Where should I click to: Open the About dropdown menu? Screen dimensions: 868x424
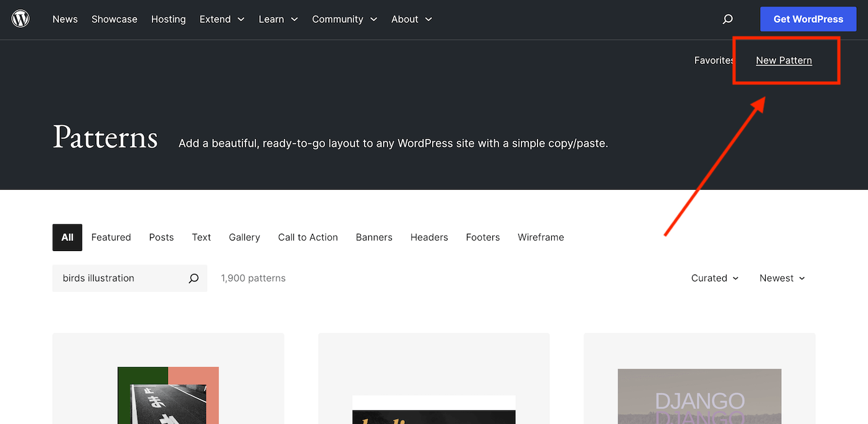point(412,19)
